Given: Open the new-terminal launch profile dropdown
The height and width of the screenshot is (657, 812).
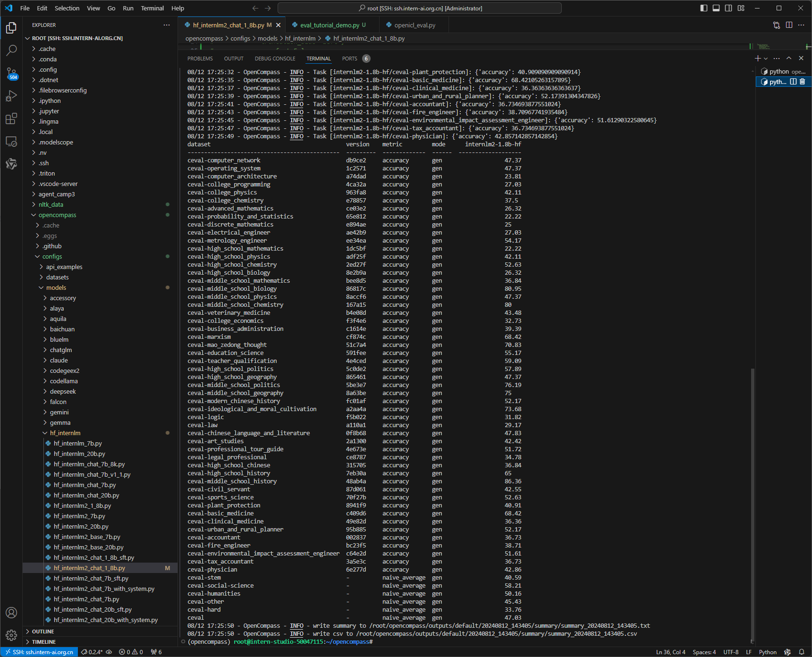Looking at the screenshot, I should (x=766, y=59).
